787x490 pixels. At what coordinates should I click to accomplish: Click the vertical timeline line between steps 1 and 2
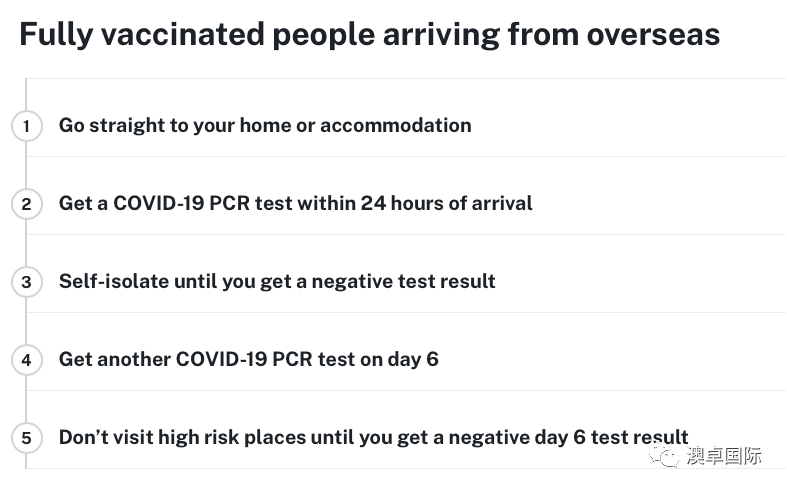pos(26,165)
